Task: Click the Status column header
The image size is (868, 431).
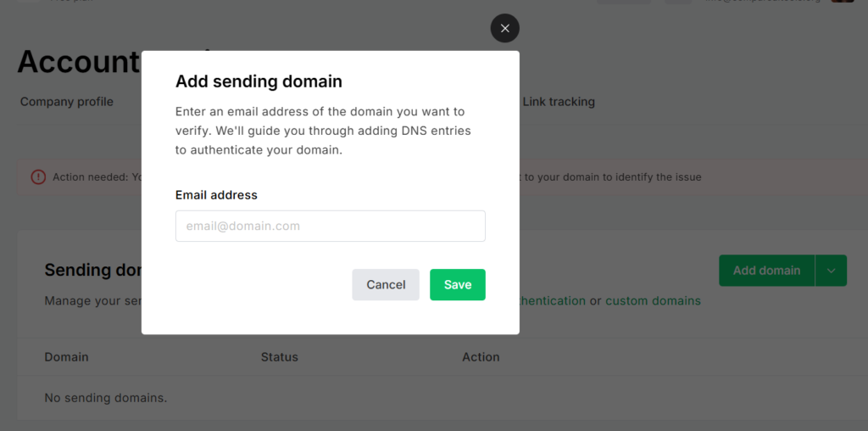Action: pyautogui.click(x=280, y=357)
